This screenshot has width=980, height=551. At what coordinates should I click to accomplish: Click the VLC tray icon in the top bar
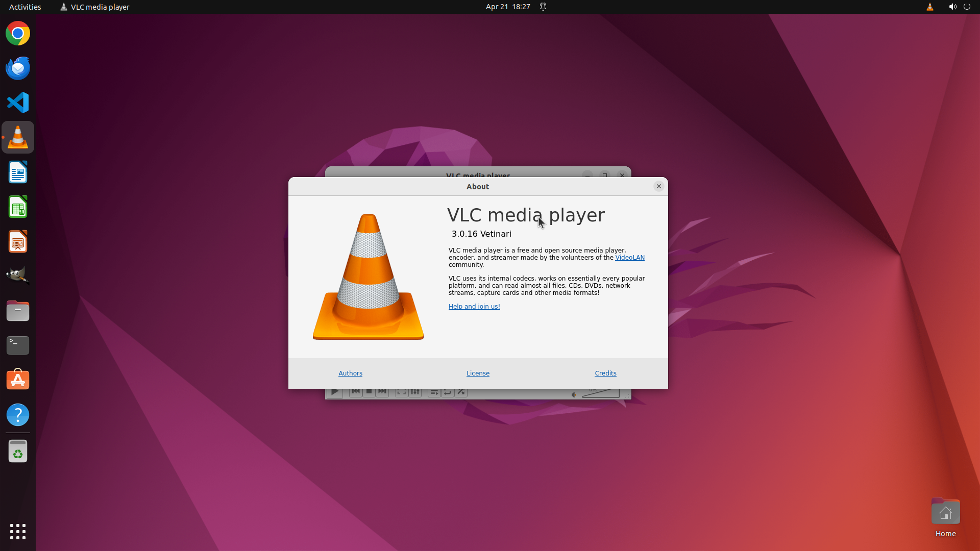tap(929, 7)
